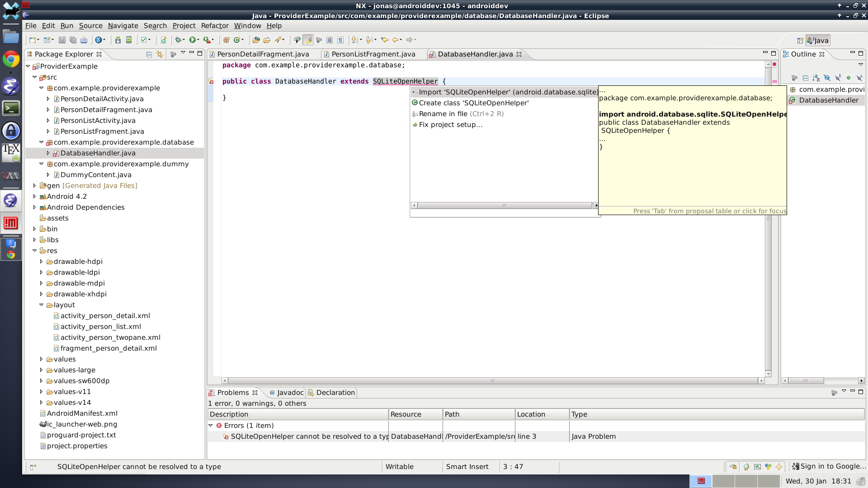Click Collapse All in Package Explorer
Image resolution: width=868 pixels, height=488 pixels.
click(x=149, y=54)
